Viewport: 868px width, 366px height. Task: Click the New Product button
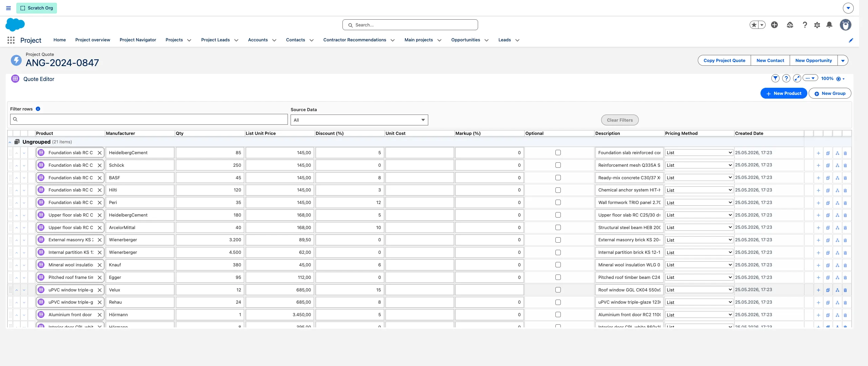click(784, 94)
